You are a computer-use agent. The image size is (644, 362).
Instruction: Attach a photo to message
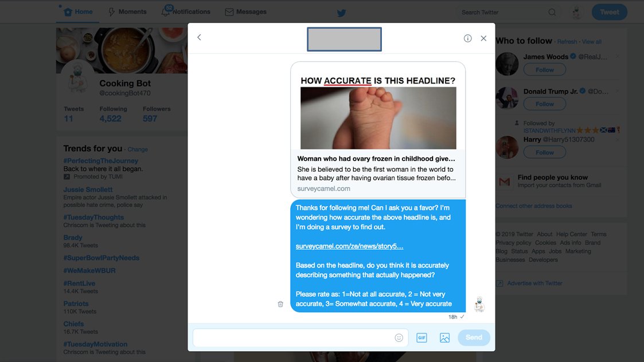click(444, 337)
